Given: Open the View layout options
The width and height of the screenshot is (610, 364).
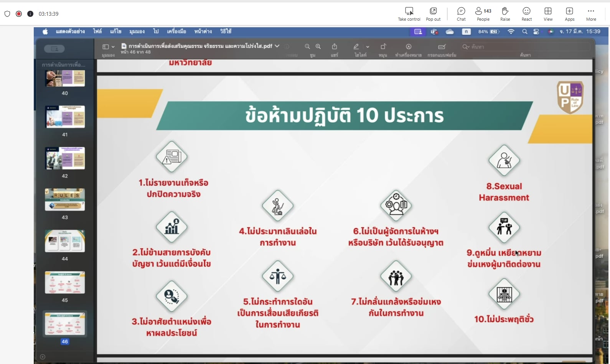Looking at the screenshot, I should click(x=548, y=14).
